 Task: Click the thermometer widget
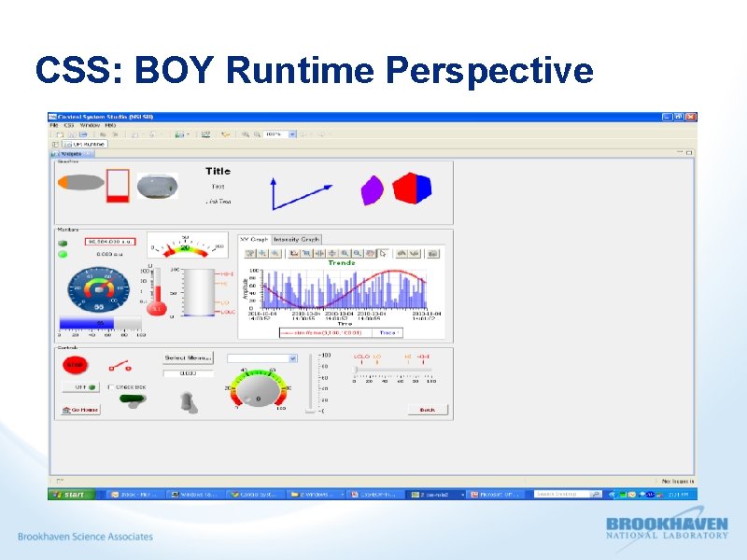pyautogui.click(x=156, y=291)
